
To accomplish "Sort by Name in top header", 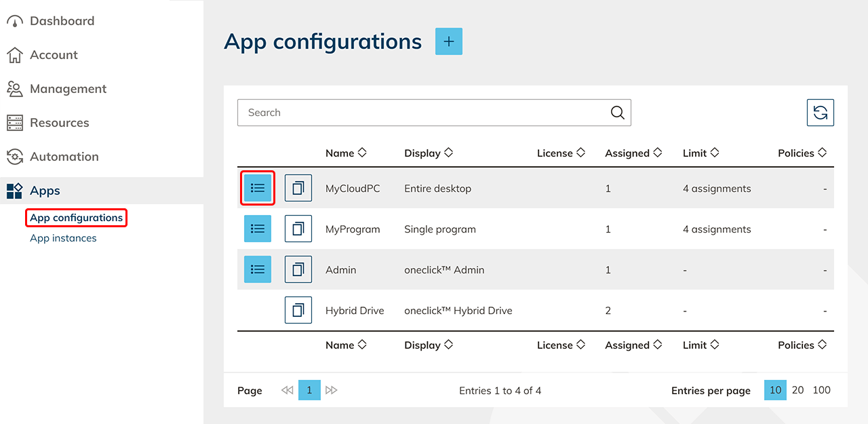I will pos(345,153).
